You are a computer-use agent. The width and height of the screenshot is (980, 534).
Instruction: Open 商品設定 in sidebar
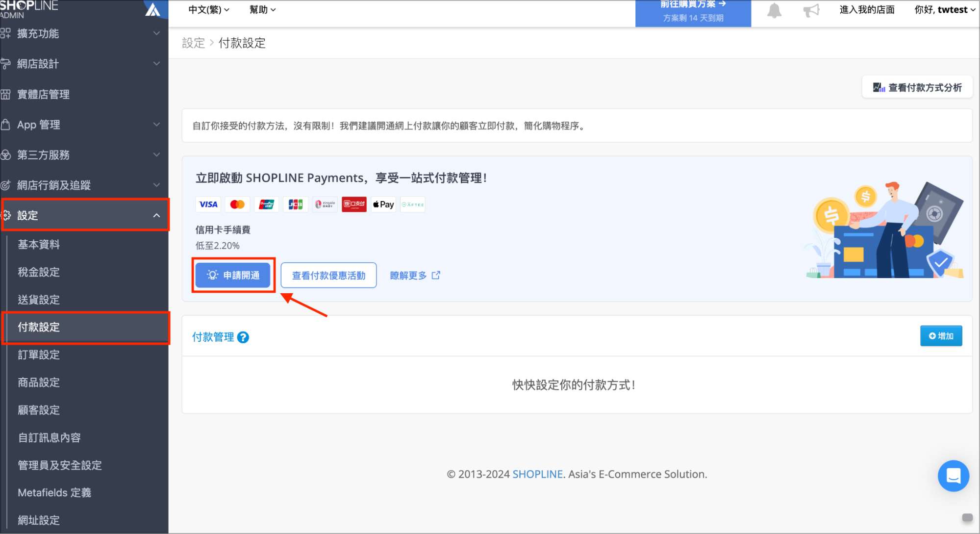point(39,382)
